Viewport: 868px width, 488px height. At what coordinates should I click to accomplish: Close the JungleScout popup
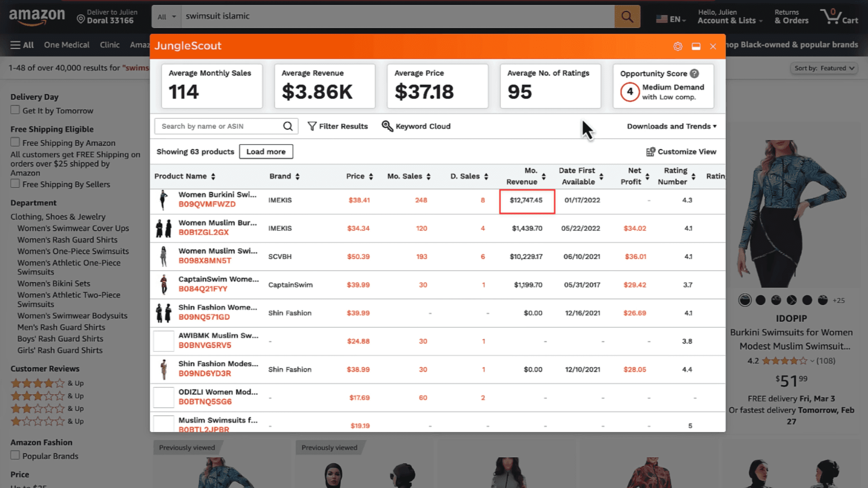713,46
